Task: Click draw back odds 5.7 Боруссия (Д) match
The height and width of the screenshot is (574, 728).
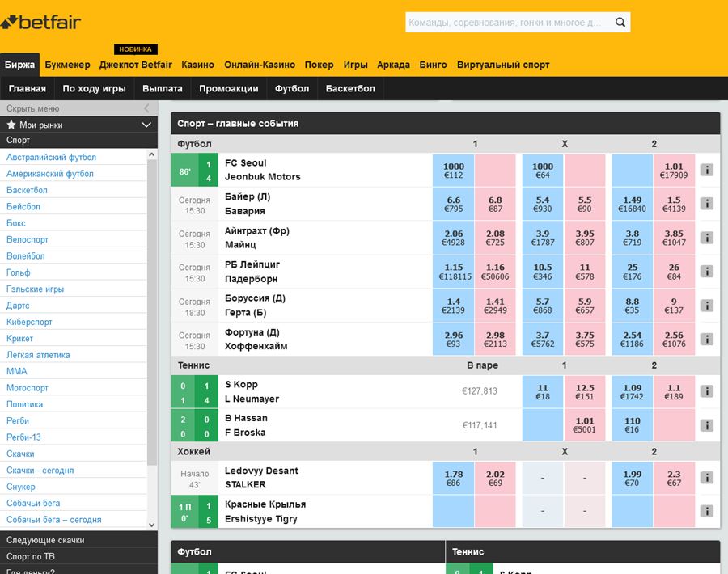Action: pos(542,306)
